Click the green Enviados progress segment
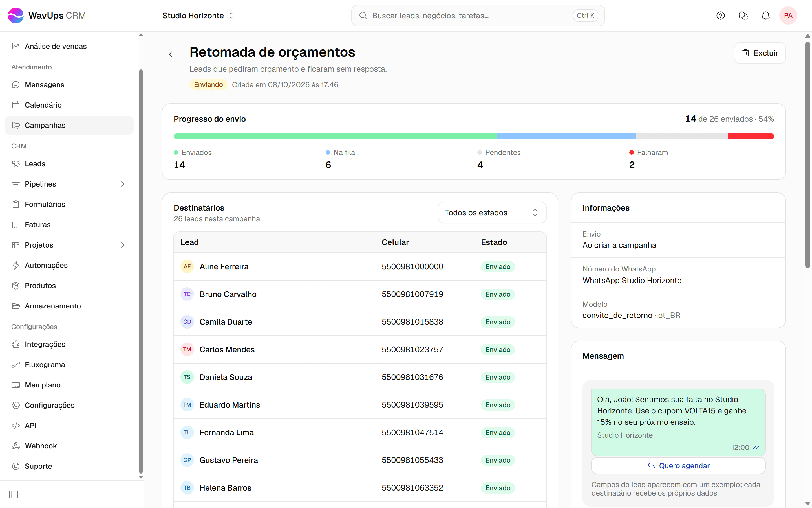 335,136
